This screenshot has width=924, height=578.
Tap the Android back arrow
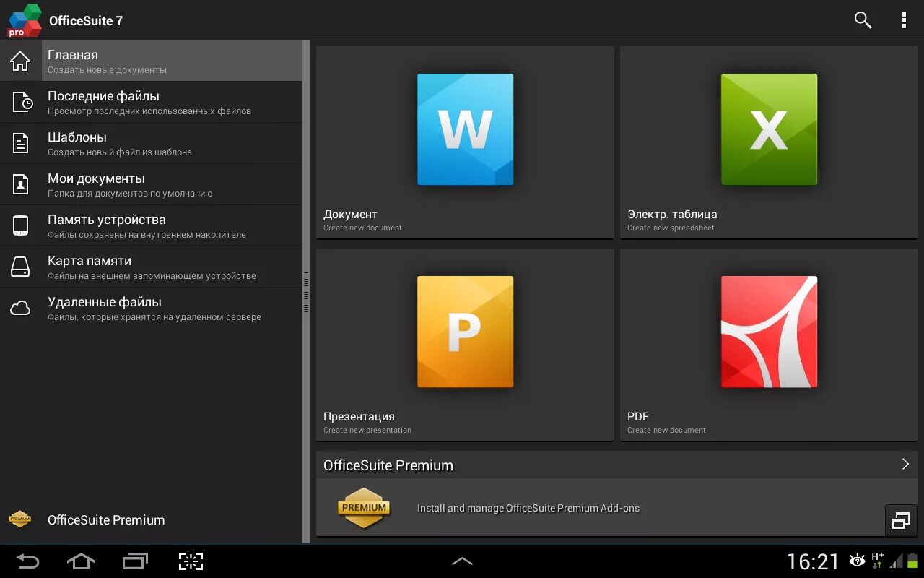27,561
